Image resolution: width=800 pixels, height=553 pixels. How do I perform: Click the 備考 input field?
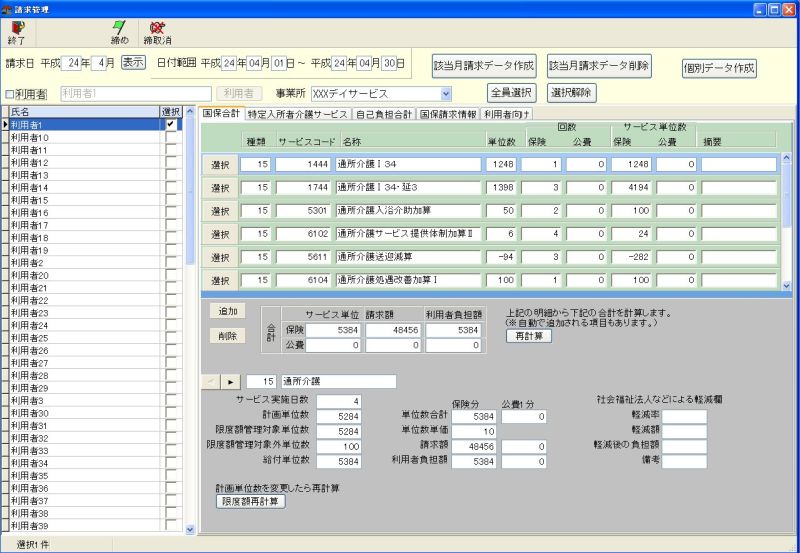tap(684, 461)
